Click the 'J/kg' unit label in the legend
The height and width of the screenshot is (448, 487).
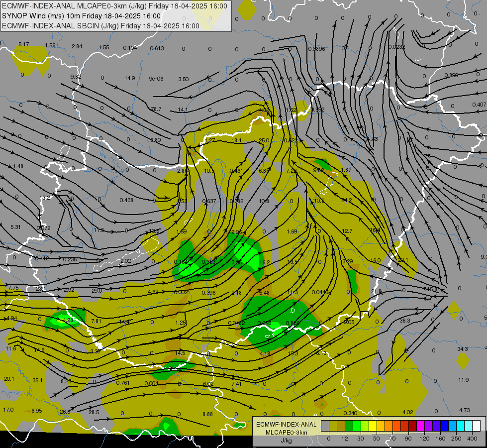pyautogui.click(x=287, y=441)
